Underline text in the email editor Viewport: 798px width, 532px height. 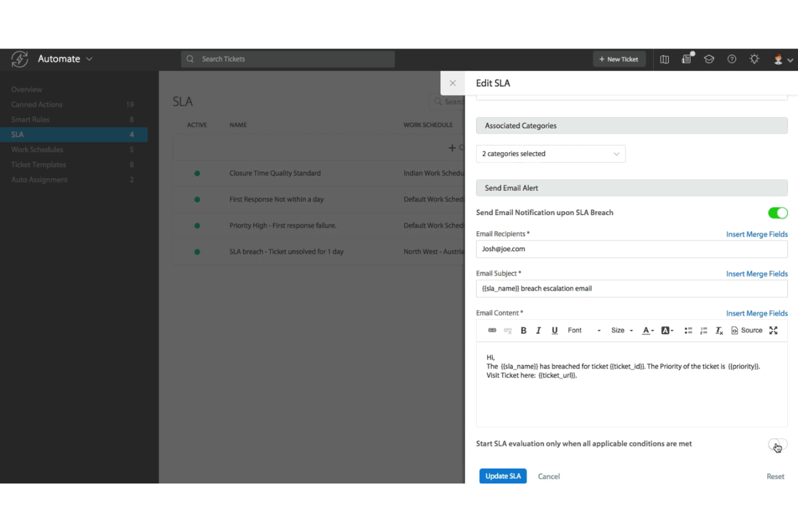[x=554, y=330]
